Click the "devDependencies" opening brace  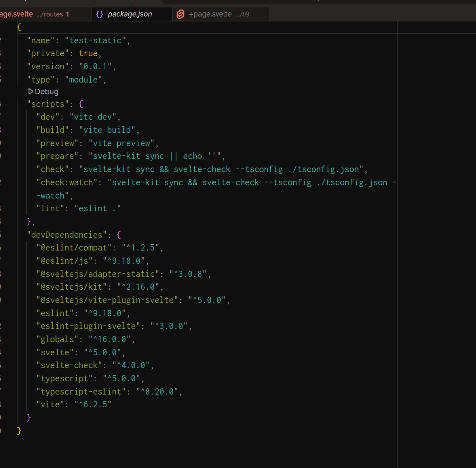(119, 235)
